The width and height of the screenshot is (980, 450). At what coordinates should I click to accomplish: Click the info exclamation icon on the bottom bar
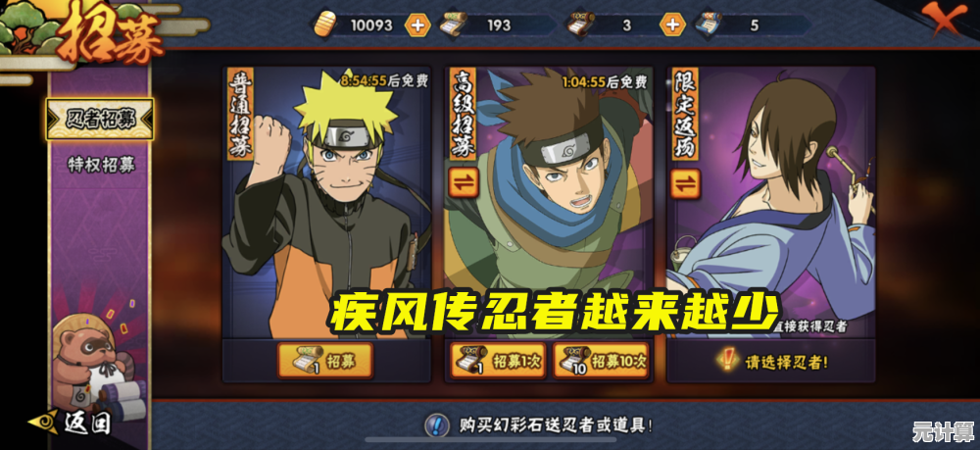pos(437,425)
